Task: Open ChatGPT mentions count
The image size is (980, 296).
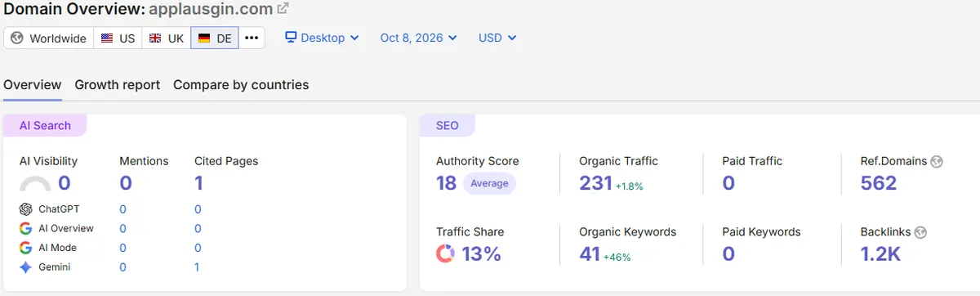Action: pyautogui.click(x=122, y=209)
